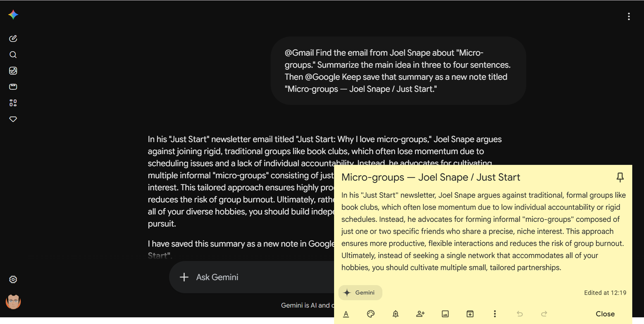This screenshot has height=324, width=644.
Task: Undo the last note edit
Action: point(519,314)
